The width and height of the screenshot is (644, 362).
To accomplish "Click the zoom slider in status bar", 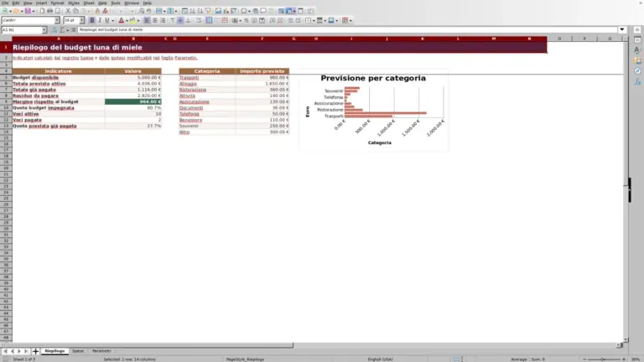I will tap(604, 359).
